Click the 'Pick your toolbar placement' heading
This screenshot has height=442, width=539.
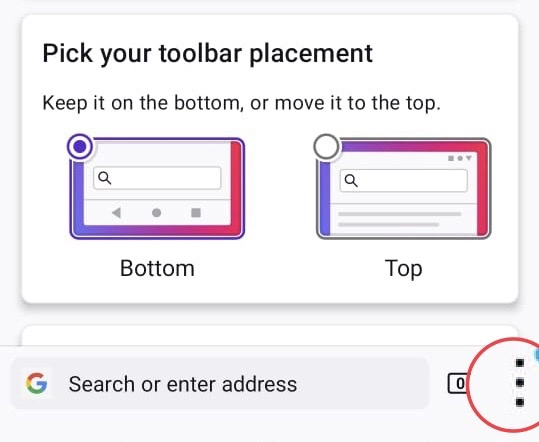[x=208, y=54]
